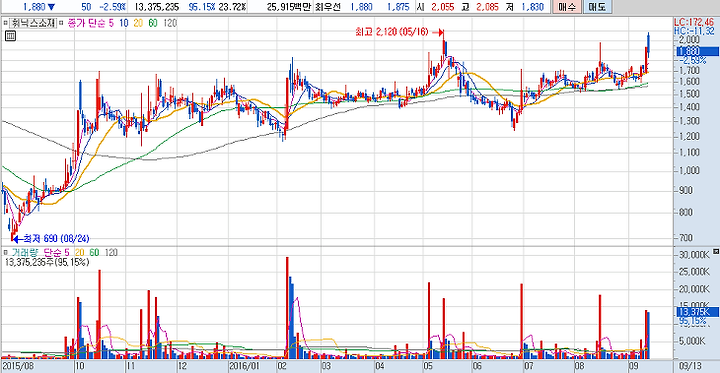Click the low price 1,830 value
720x373 pixels.
(533, 7)
